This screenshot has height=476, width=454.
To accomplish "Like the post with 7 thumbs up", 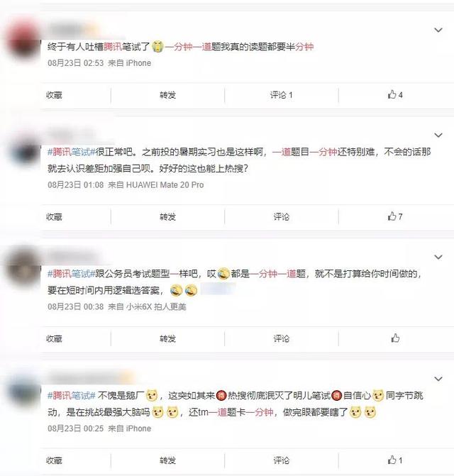I will click(395, 216).
